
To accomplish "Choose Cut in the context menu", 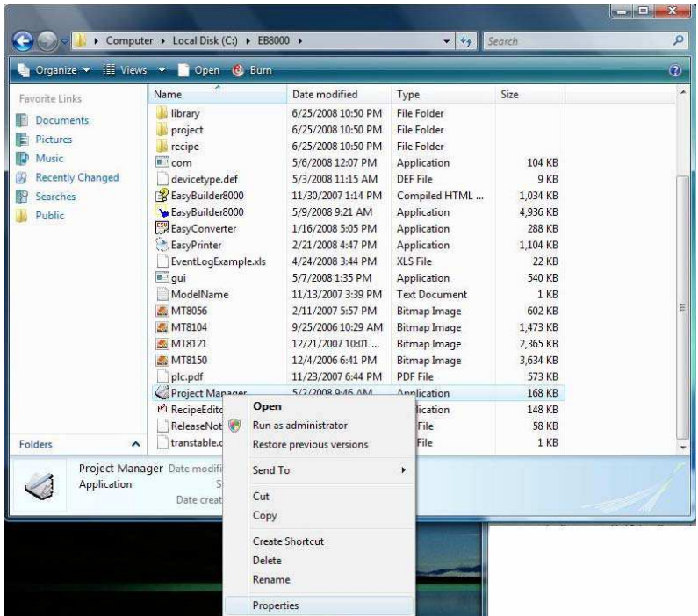I will [319, 496].
